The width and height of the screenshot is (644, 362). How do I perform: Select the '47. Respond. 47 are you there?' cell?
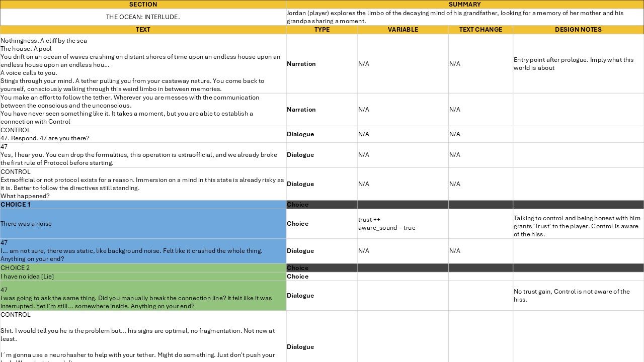click(143, 134)
